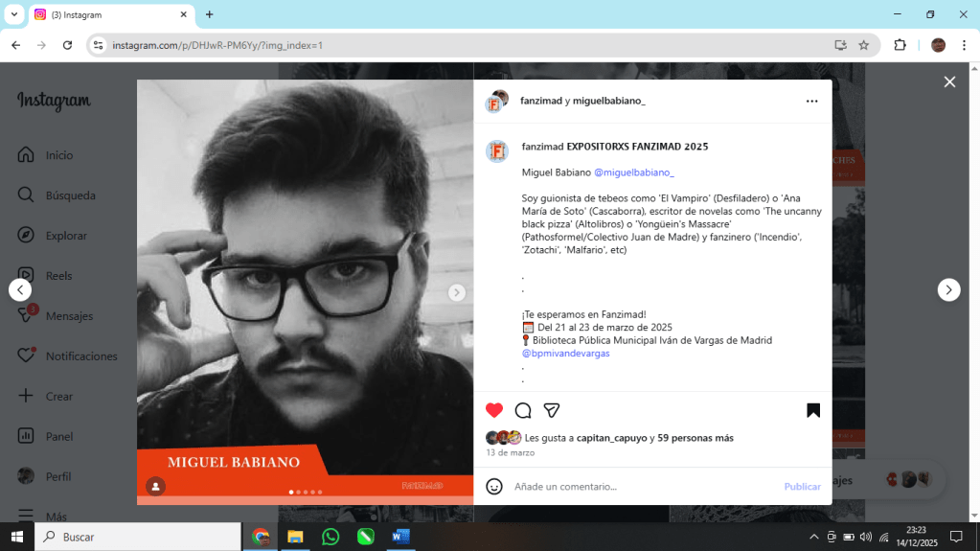The image size is (980, 551).
Task: Open the @bpmivandevargas mention link
Action: pyautogui.click(x=565, y=353)
